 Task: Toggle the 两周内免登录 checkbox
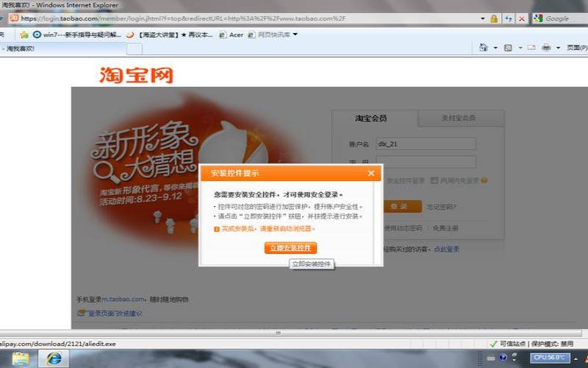tap(435, 180)
